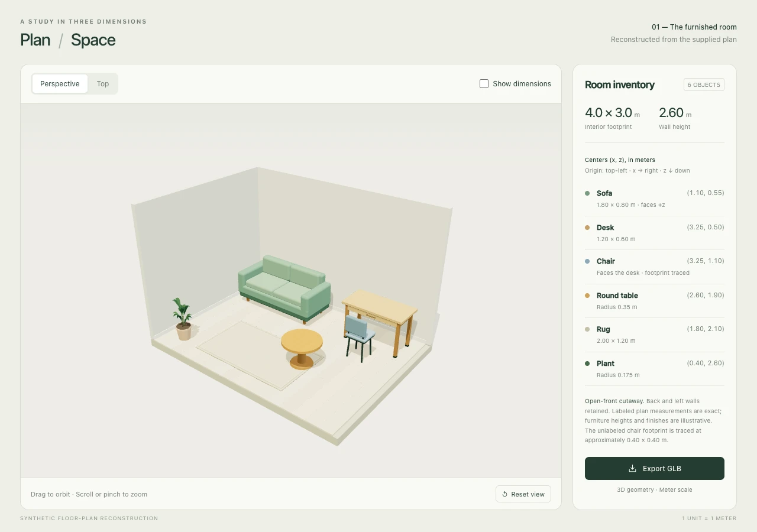Click the green Sofa color dot
Screen dimensions: 757x532
(x=587, y=193)
